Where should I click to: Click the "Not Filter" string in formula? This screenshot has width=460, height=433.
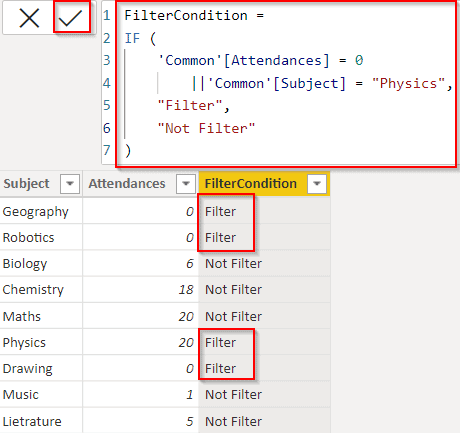tap(206, 128)
